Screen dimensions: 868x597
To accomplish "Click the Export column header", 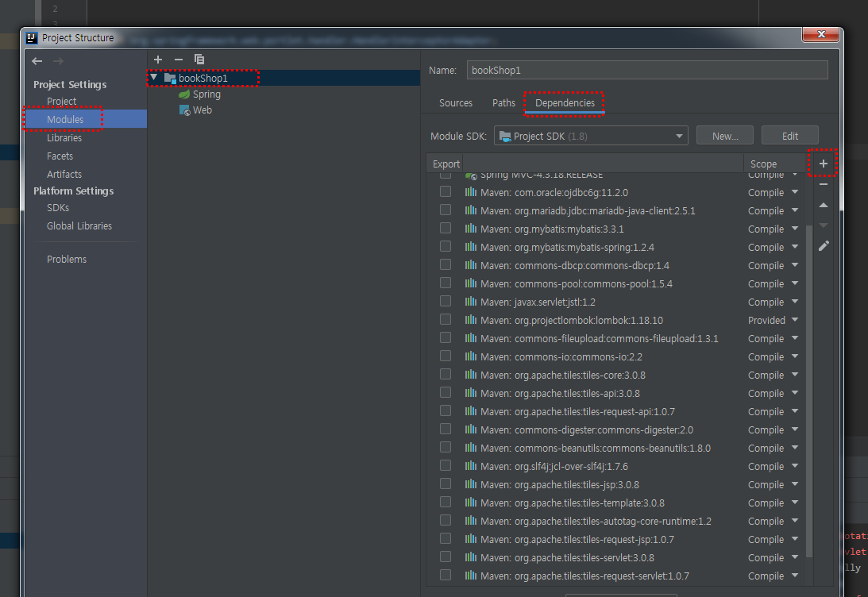I will click(x=446, y=164).
